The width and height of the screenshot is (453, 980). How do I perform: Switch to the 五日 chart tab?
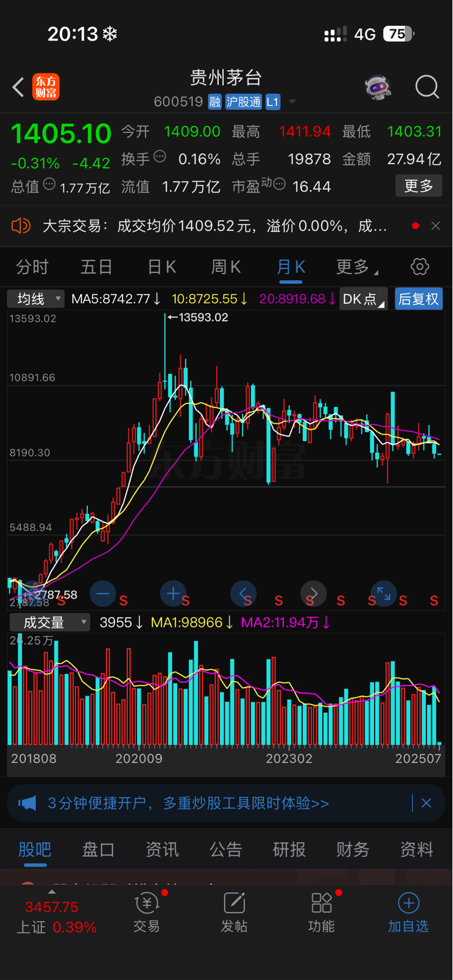[97, 267]
